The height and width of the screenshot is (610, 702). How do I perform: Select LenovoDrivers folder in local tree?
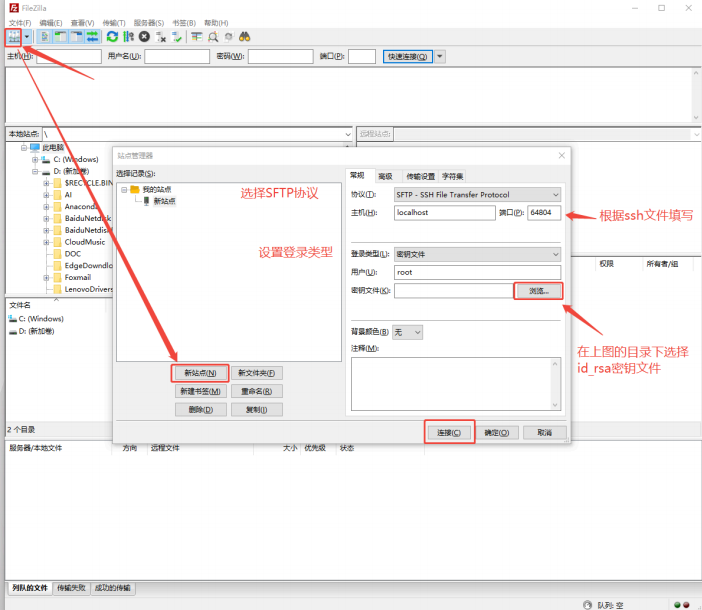(88, 289)
